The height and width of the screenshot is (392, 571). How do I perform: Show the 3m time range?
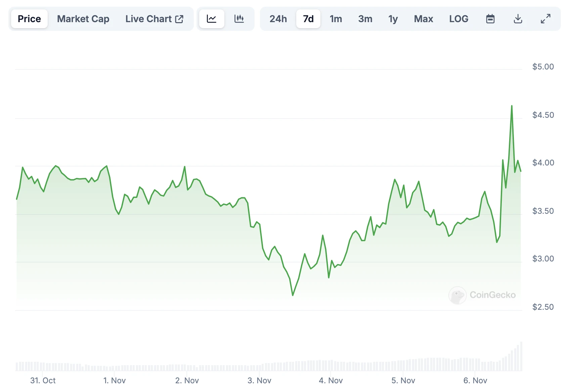(365, 19)
